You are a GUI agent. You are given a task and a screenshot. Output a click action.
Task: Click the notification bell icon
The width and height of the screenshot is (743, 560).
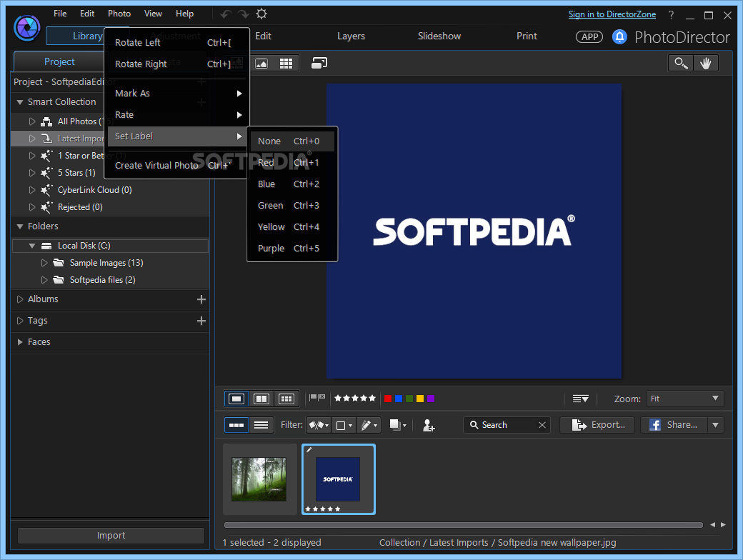(619, 36)
